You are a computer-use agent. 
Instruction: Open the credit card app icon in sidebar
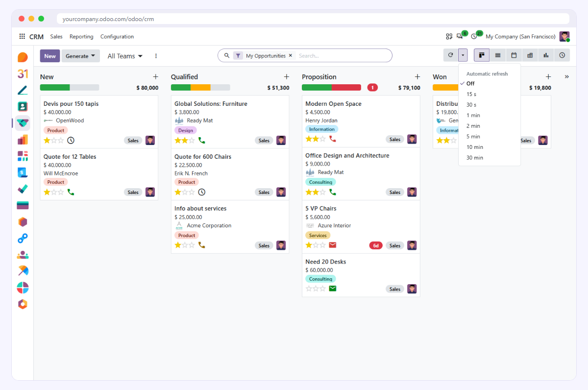click(x=23, y=205)
